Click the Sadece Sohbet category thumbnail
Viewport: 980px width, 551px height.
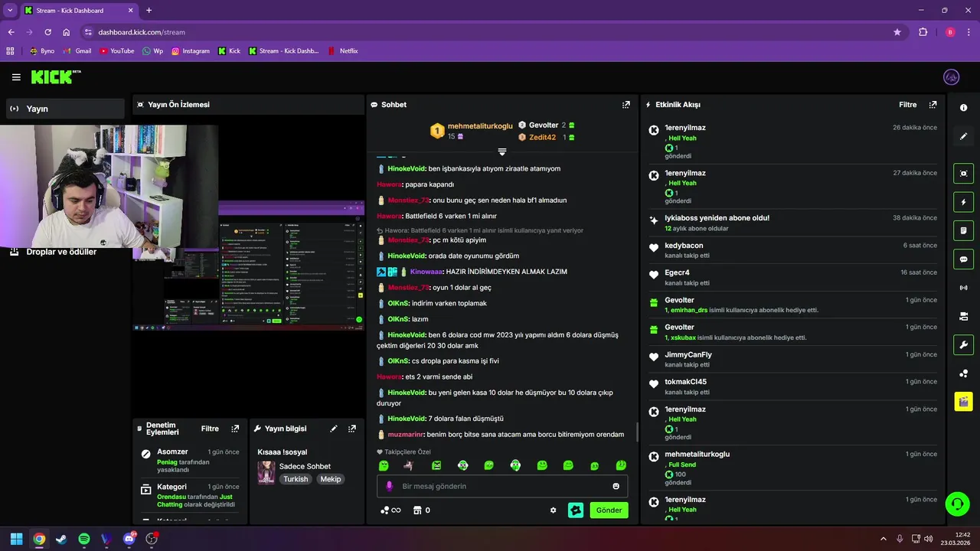[x=266, y=472]
